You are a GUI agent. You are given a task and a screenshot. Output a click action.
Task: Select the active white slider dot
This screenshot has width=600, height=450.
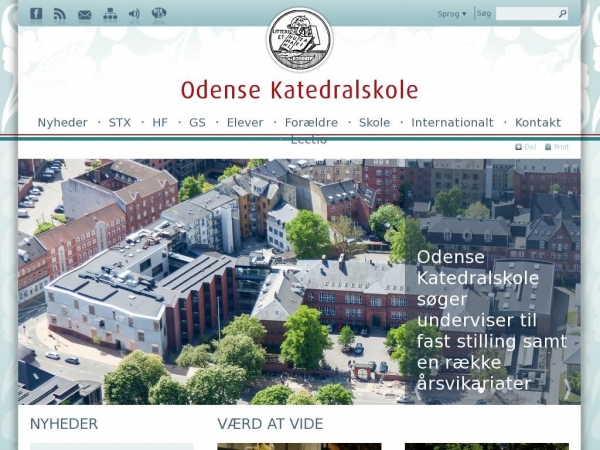coord(480,391)
